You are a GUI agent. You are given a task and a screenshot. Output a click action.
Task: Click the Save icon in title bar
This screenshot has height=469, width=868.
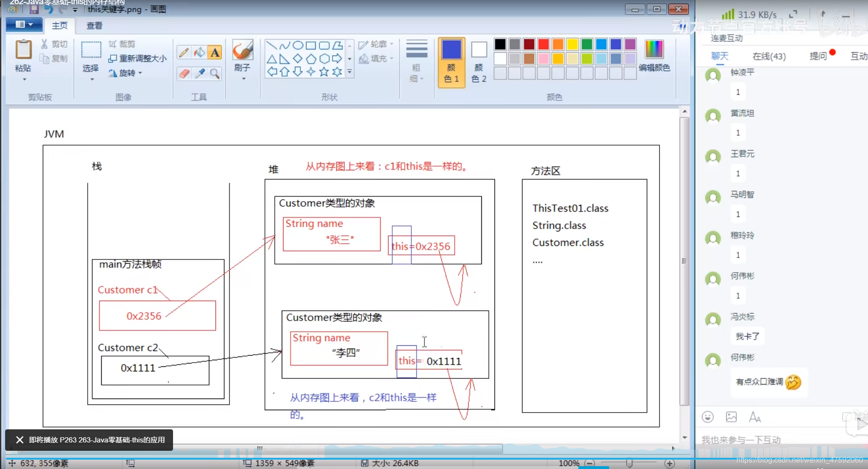(x=34, y=9)
